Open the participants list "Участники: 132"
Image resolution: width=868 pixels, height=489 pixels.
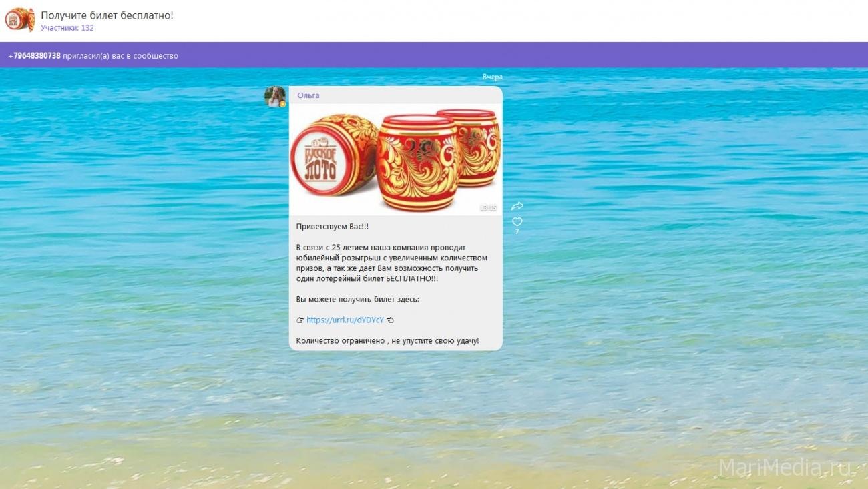[x=67, y=28]
